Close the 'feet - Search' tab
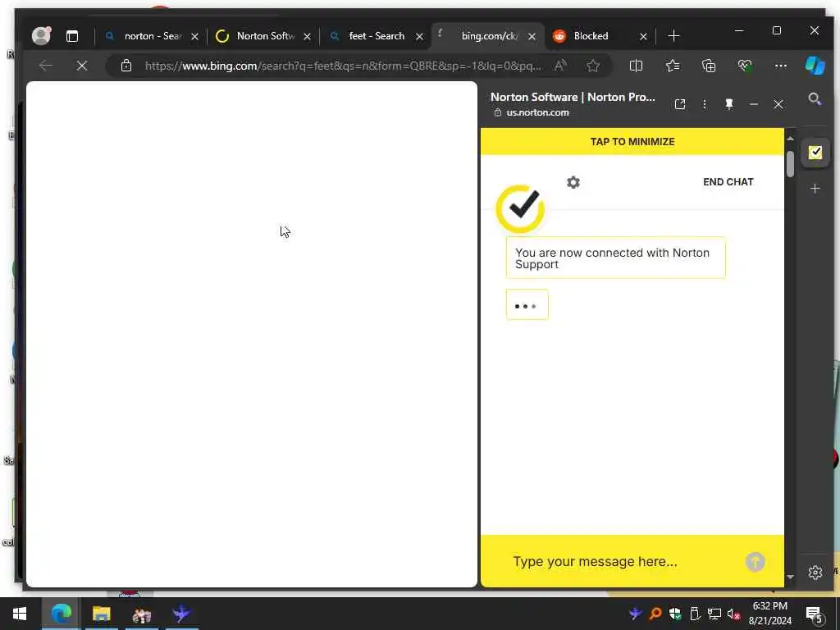This screenshot has height=630, width=840. click(419, 36)
